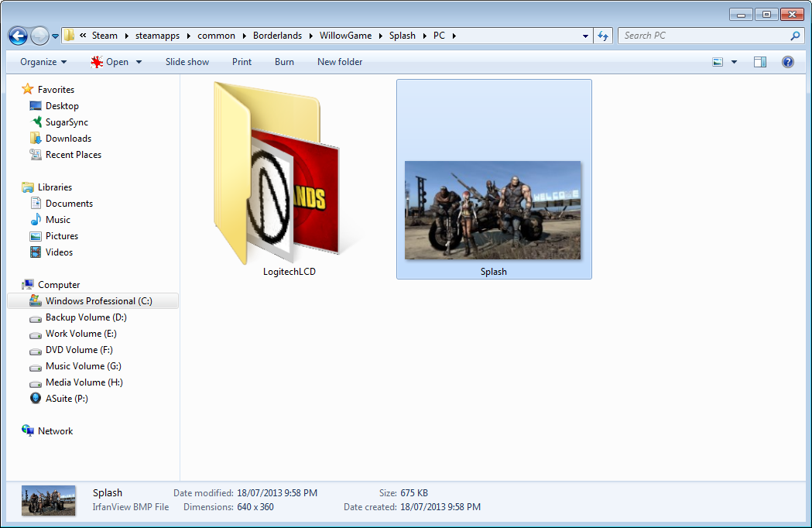This screenshot has height=528, width=812.
Task: Click the folder icon in address bar
Action: (70, 36)
